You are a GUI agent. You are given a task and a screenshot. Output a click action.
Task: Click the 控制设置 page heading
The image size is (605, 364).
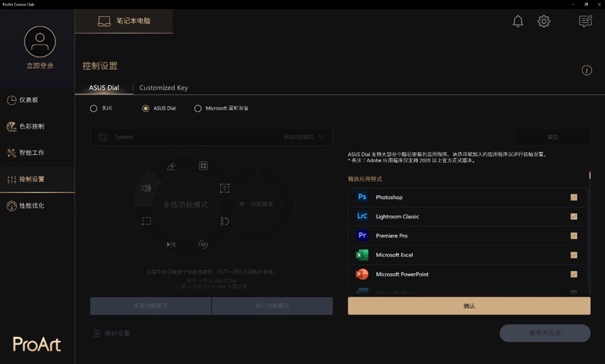coord(99,66)
